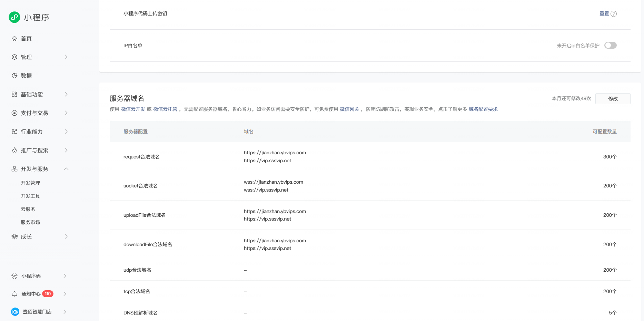
Task: Expand the 小程序码 menu chevron
Action: point(65,276)
